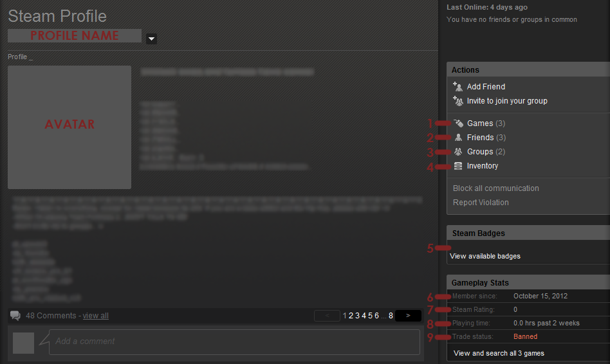The width and height of the screenshot is (610, 364).
Task: Click the October 15, 2012 date
Action: tap(541, 296)
